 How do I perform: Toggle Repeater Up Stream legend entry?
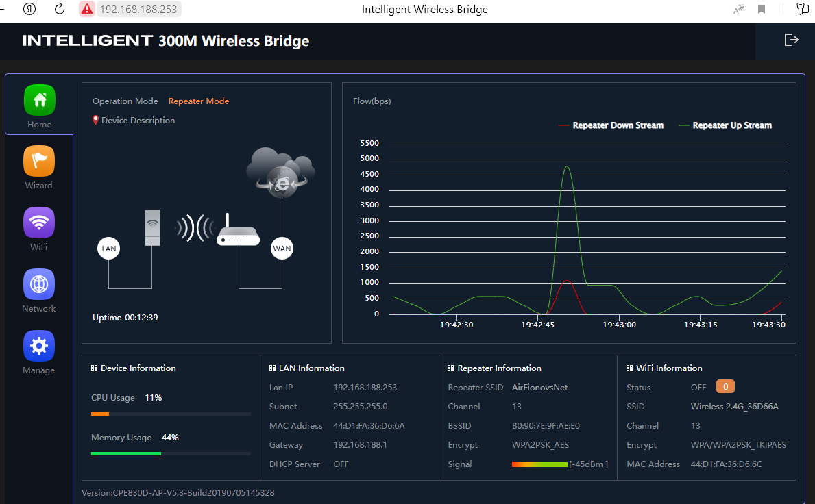coord(725,125)
